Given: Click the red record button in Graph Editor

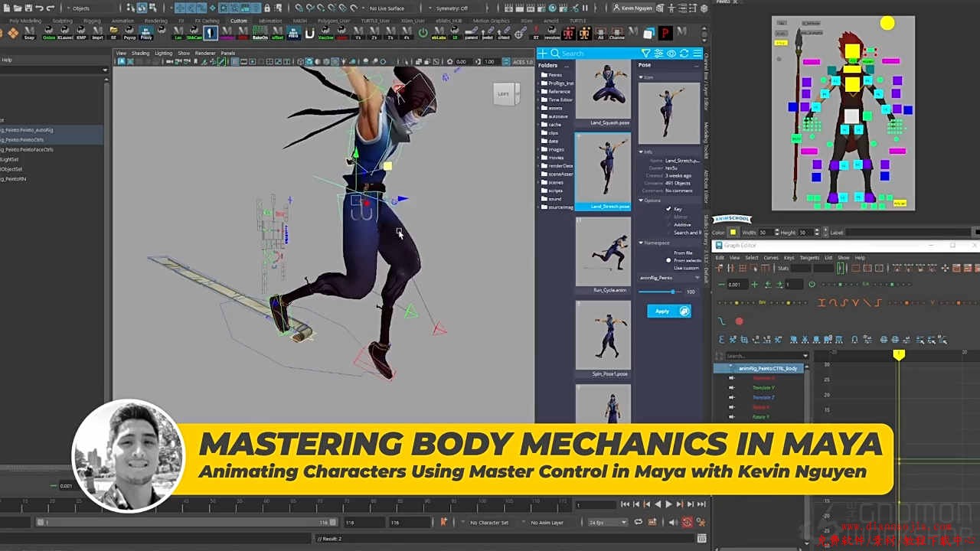Looking at the screenshot, I should click(739, 321).
